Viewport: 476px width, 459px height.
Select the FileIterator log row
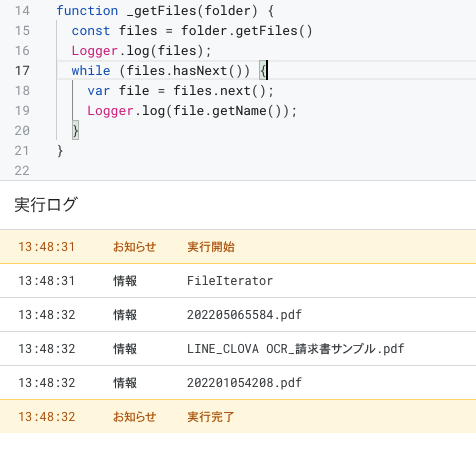pyautogui.click(x=238, y=281)
